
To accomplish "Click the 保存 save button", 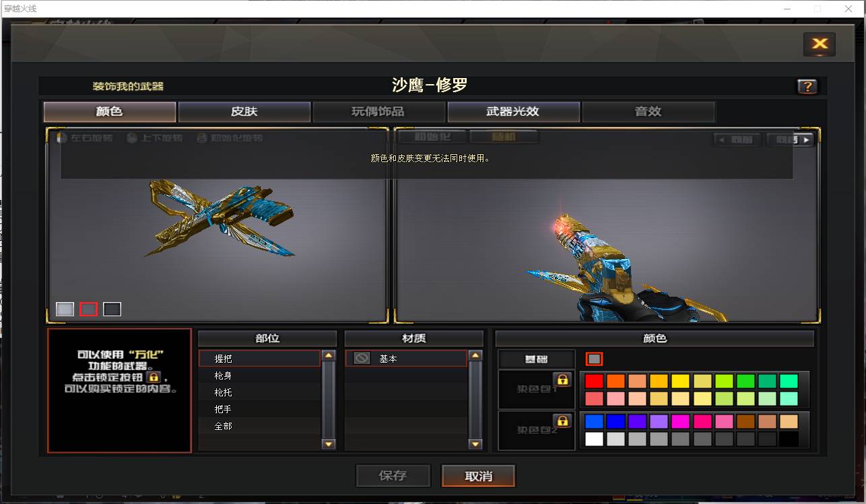I will (393, 476).
